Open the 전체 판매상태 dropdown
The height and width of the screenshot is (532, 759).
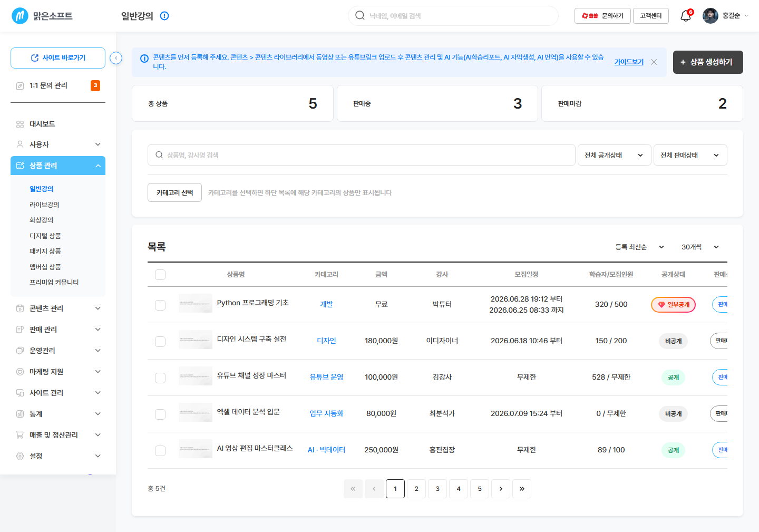(690, 155)
